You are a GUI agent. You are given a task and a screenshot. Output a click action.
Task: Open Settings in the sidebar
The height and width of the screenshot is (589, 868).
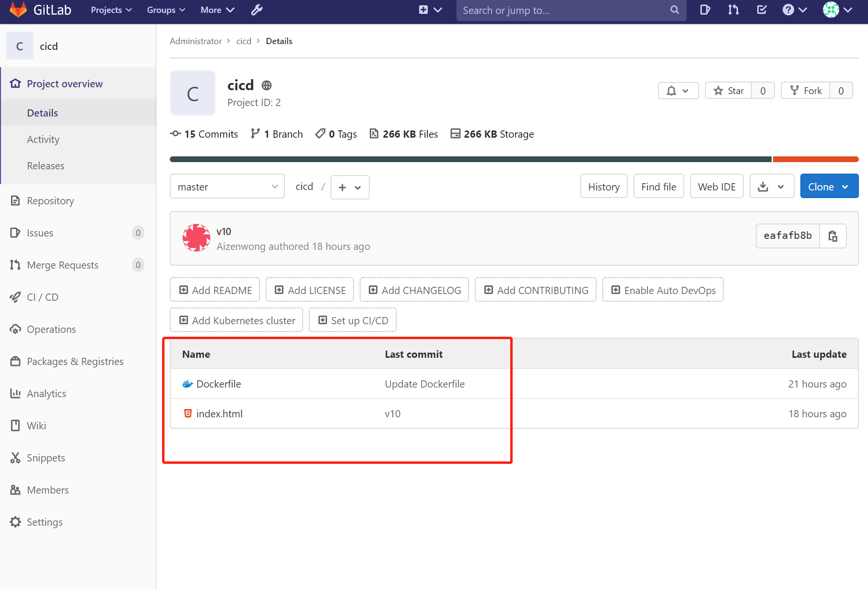click(x=78, y=522)
